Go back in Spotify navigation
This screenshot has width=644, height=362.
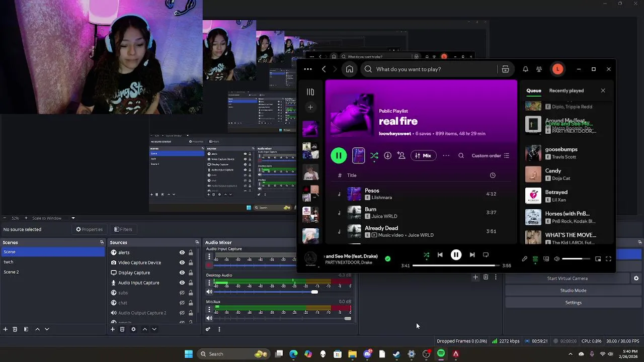324,69
